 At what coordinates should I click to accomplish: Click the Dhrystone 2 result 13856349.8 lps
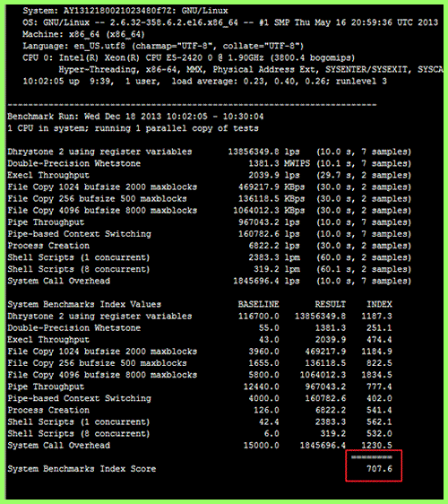pos(263,152)
